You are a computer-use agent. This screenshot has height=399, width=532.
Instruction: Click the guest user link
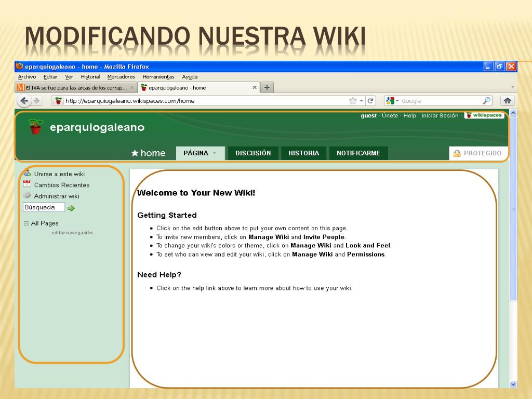[368, 116]
